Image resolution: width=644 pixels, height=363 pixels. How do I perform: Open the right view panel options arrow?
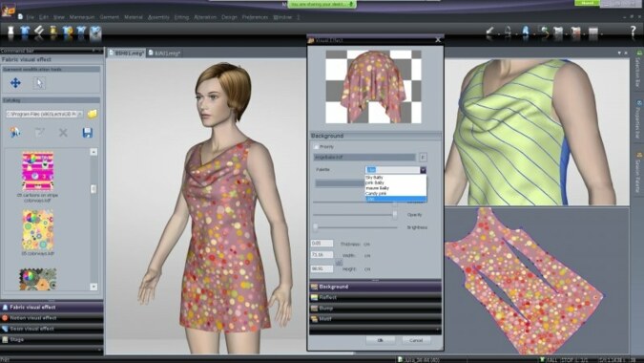tap(619, 53)
